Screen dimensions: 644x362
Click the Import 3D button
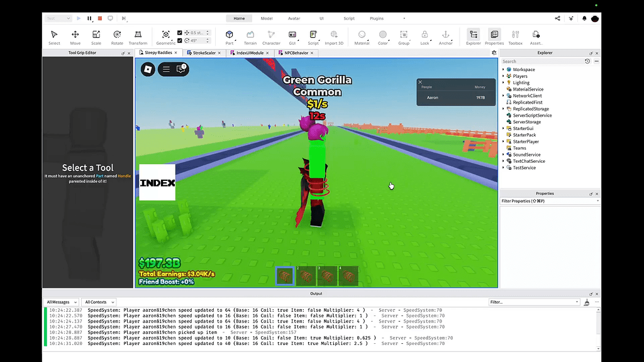point(333,36)
